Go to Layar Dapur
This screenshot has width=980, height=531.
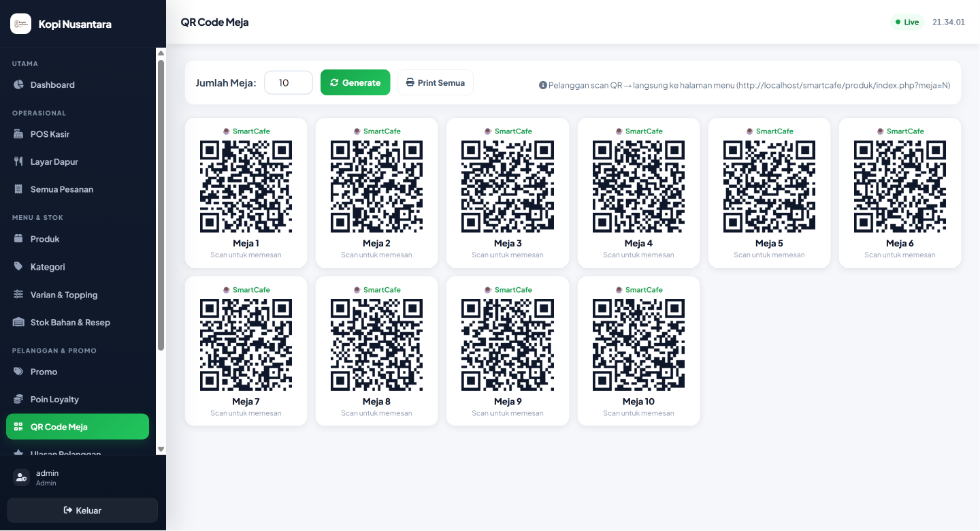pos(78,162)
